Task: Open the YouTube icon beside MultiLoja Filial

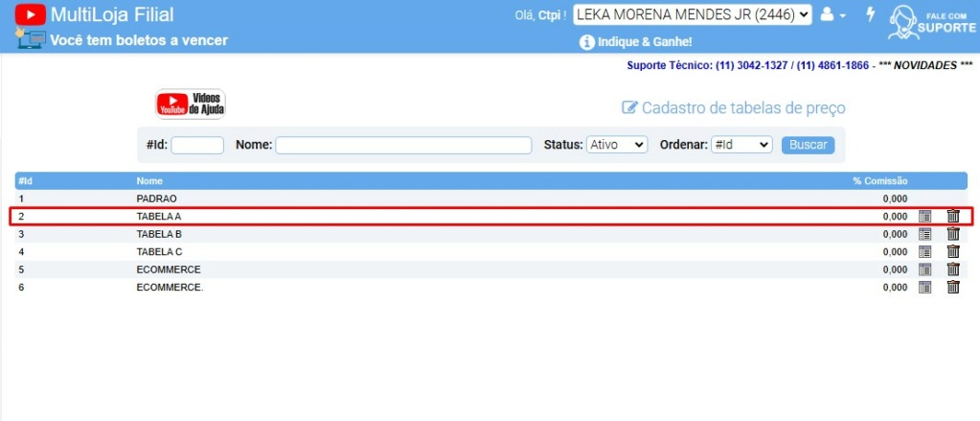Action: point(30,13)
